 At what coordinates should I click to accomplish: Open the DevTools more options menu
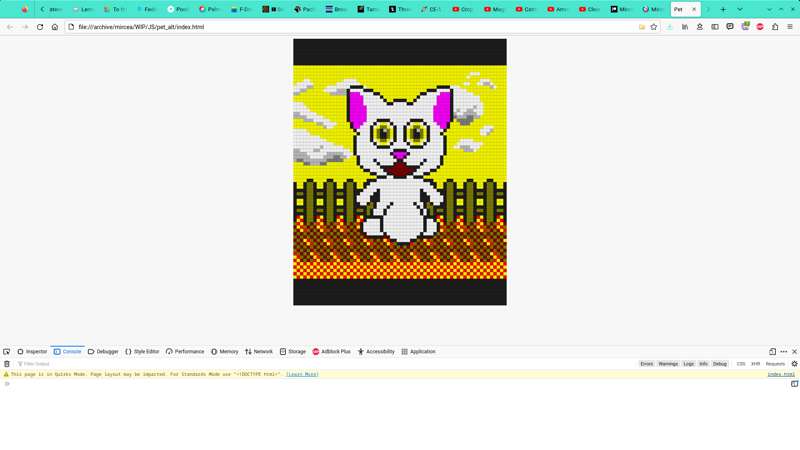tap(784, 352)
